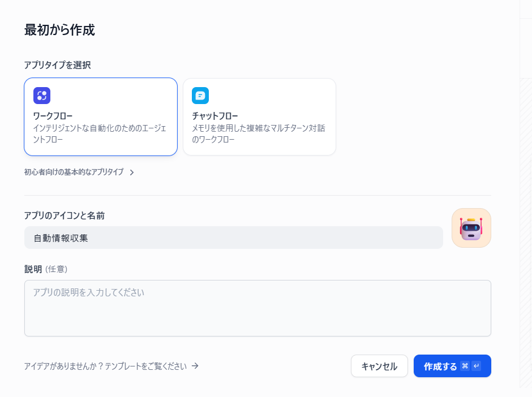Expand 初心者向けの基本的なアプリタイプ section

[74, 172]
